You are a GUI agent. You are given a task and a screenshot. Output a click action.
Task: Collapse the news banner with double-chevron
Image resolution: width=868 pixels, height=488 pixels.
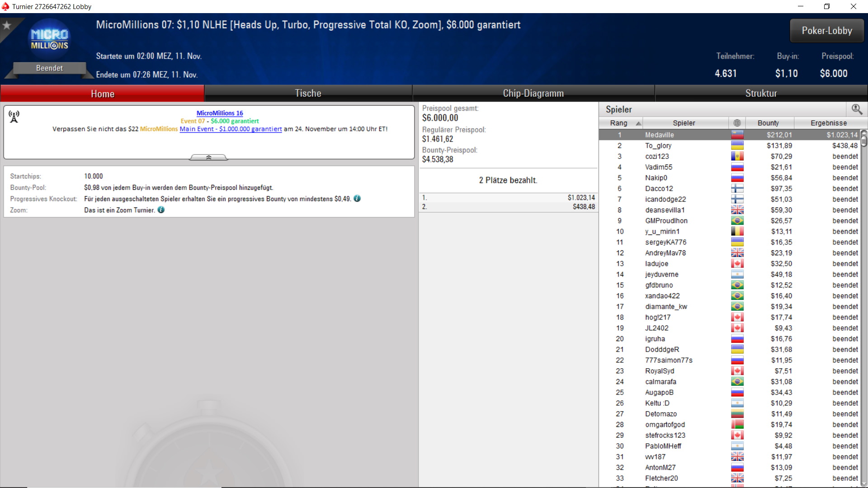point(208,157)
